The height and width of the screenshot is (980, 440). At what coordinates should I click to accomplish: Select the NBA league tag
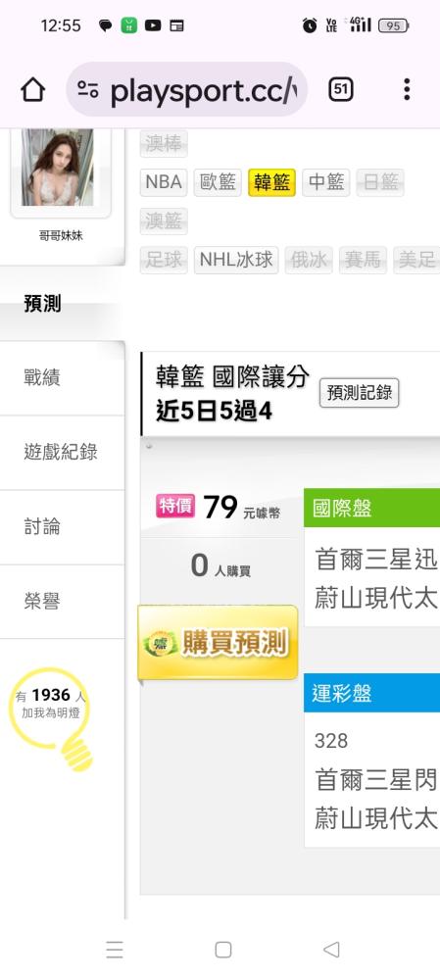tap(164, 182)
